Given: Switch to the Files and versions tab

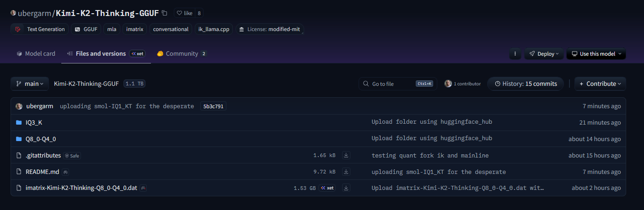Looking at the screenshot, I should 101,54.
